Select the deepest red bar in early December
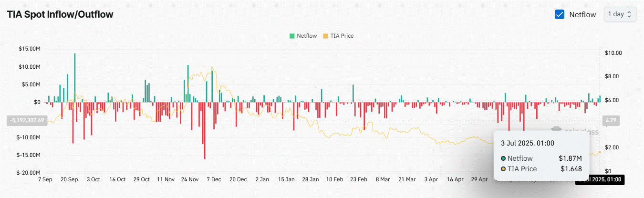This screenshot has width=644, height=198. coord(205,130)
